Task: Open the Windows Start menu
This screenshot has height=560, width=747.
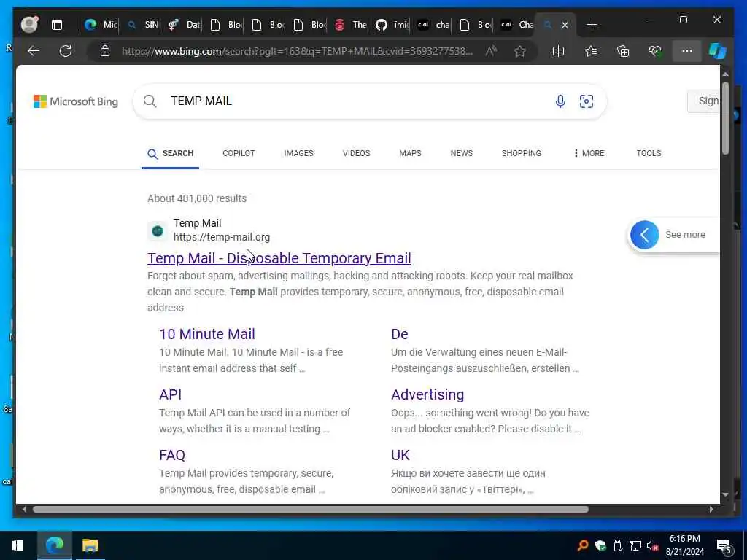Action: 18,545
